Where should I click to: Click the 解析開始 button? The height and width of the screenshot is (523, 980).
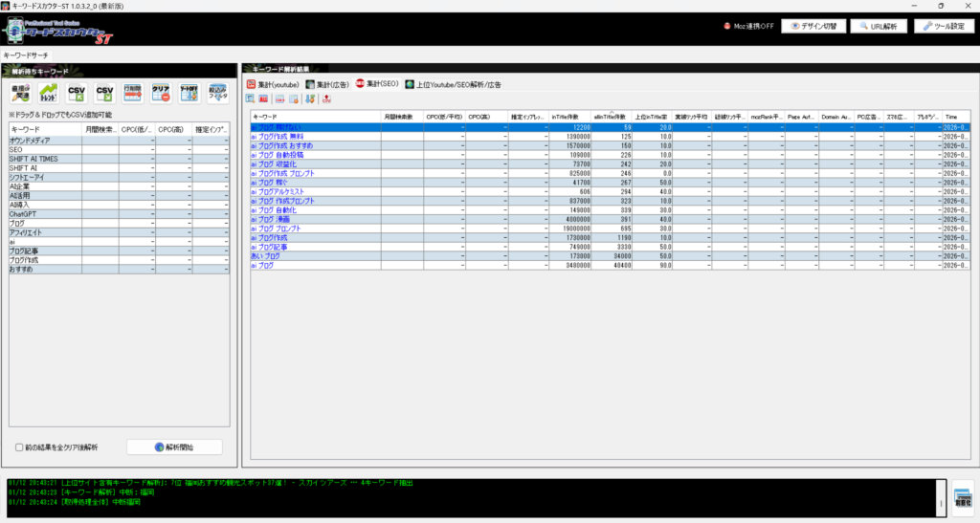pyautogui.click(x=174, y=447)
